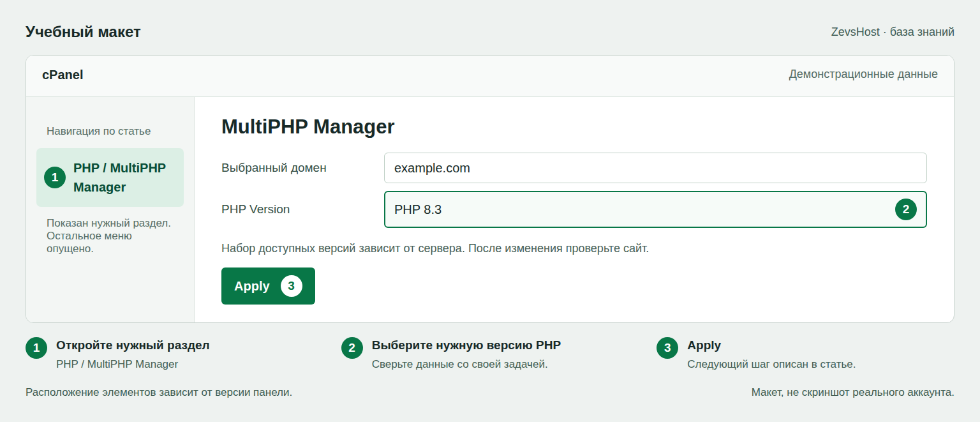Click the Откройте нужный раздел legend title
This screenshot has width=980, height=422.
click(x=133, y=345)
